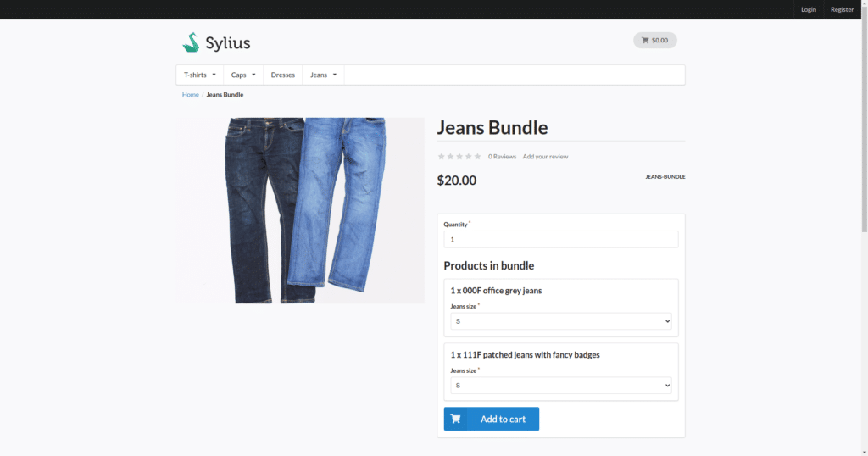Open size dropdown for 000F office grey jeans
Viewport: 868px width, 456px height.
[561, 321]
